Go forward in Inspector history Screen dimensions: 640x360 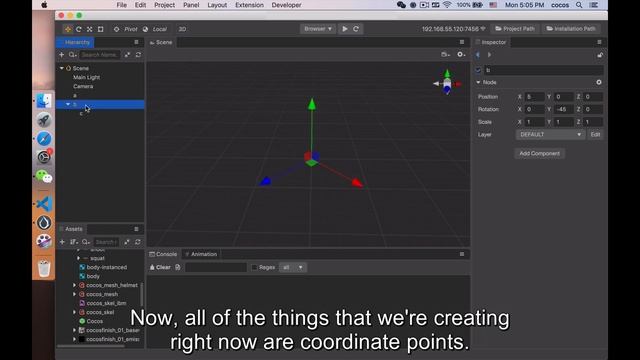(x=489, y=55)
